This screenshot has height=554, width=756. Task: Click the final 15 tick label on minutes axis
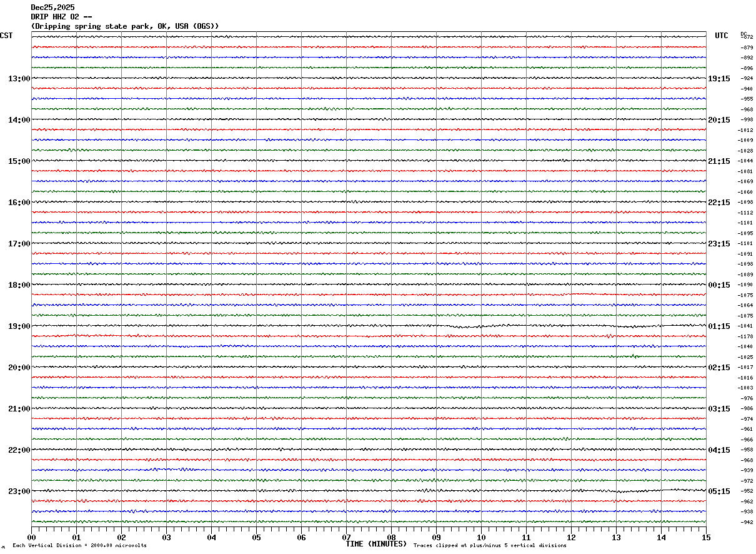(706, 537)
